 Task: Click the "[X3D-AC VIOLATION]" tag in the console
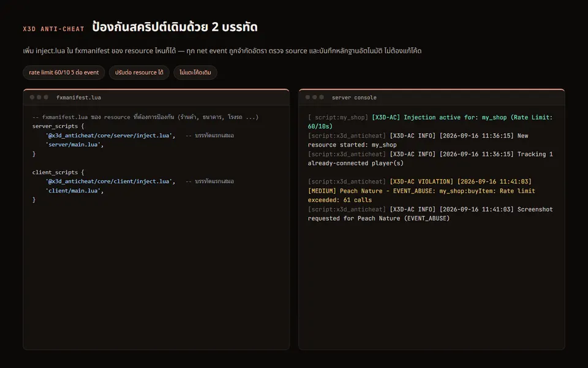click(x=421, y=182)
